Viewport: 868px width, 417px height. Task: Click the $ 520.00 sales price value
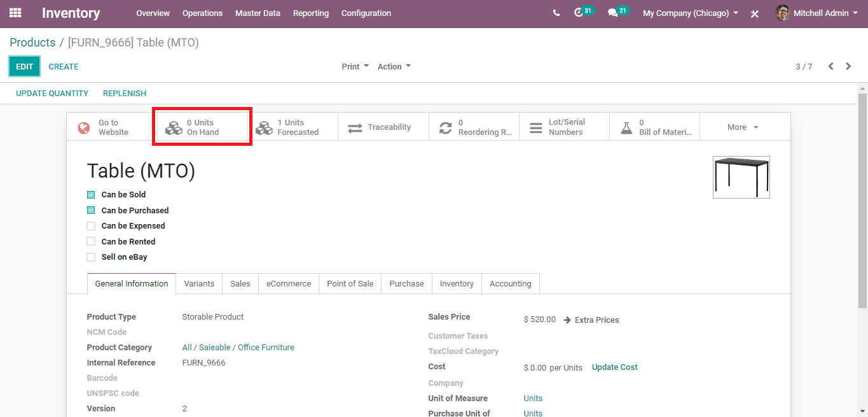tap(540, 320)
